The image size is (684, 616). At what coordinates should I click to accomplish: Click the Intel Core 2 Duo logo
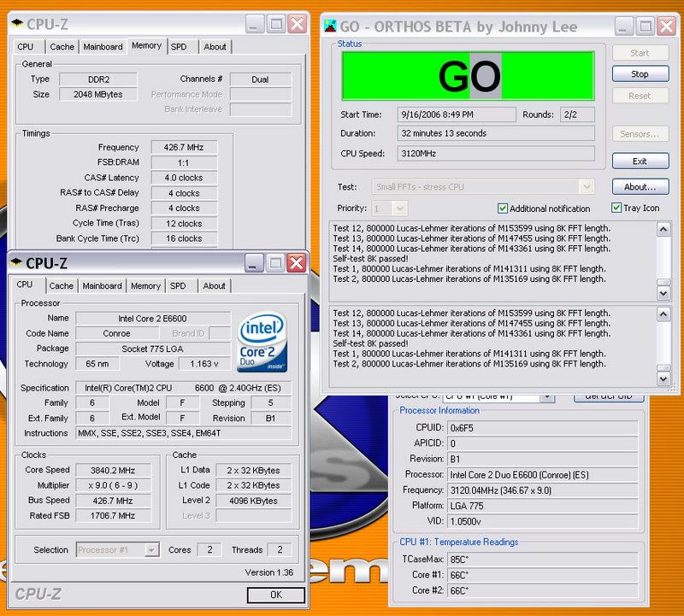(262, 342)
